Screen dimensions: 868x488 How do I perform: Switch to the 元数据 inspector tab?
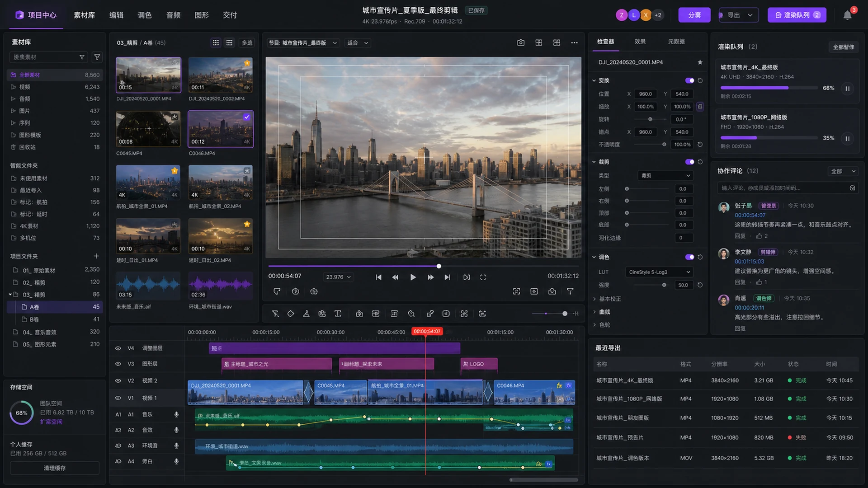click(676, 42)
